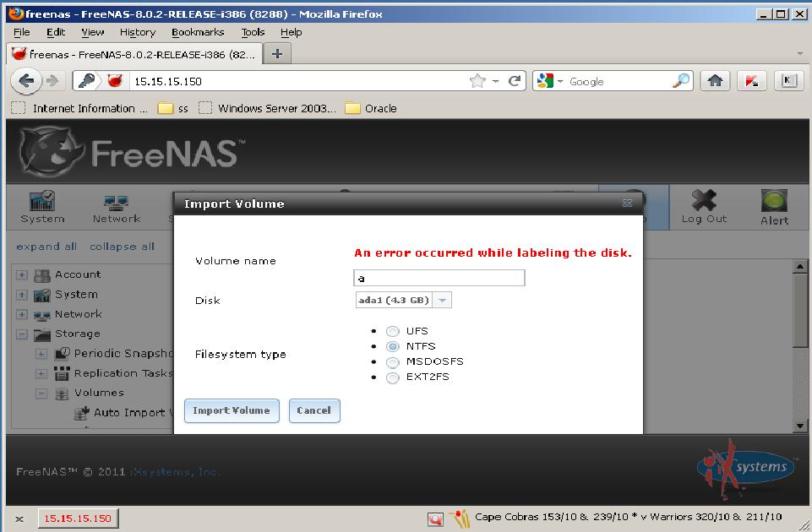Select the freenas browser tab

134,54
